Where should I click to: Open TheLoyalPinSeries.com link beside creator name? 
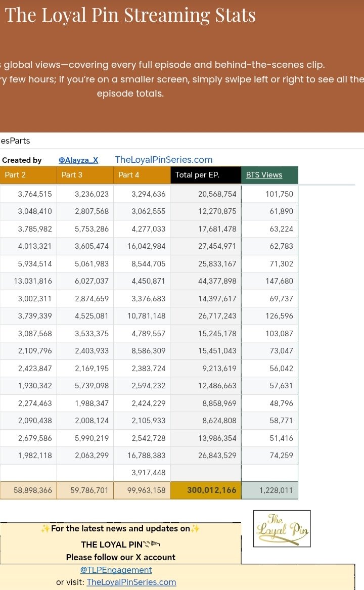click(164, 160)
